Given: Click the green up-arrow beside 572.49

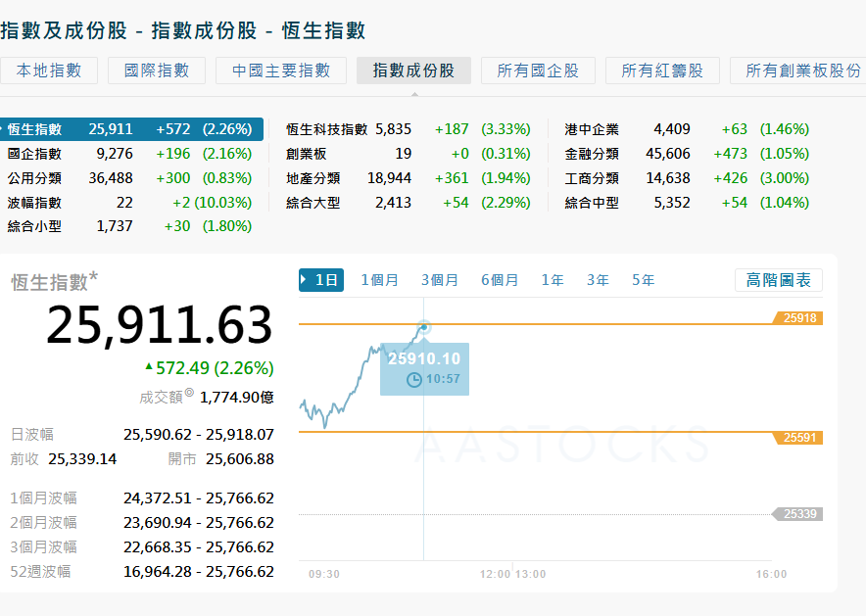Looking at the screenshot, I should [149, 367].
